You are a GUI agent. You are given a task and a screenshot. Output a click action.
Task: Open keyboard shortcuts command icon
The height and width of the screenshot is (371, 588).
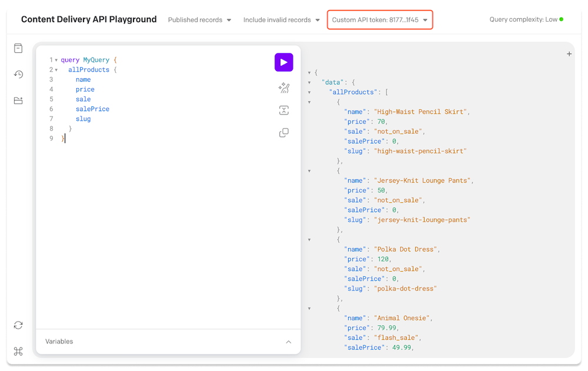click(18, 351)
